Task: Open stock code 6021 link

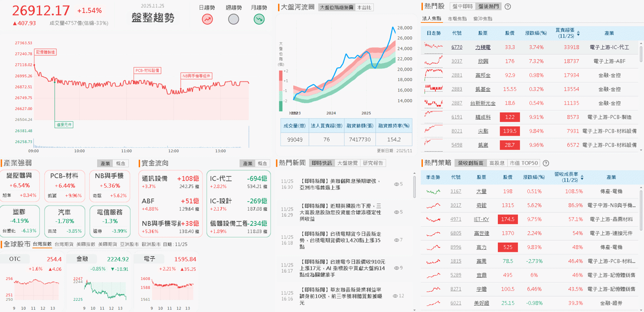Action: coord(456,303)
